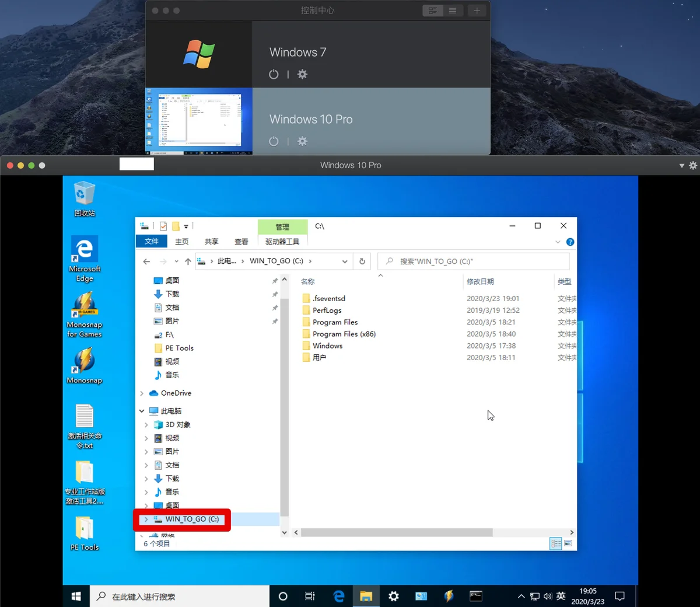
Task: Select the 专业工作站版激活工具 folder on the desktop
Action: [x=85, y=483]
